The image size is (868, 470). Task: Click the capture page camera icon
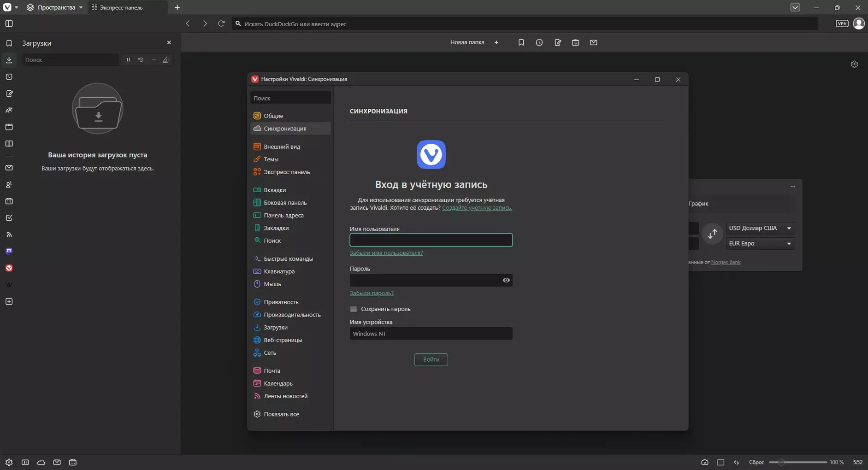point(704,462)
